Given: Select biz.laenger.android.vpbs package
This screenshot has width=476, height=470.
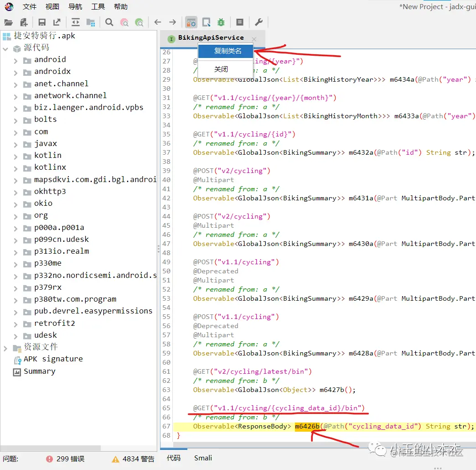Looking at the screenshot, I should 88,107.
